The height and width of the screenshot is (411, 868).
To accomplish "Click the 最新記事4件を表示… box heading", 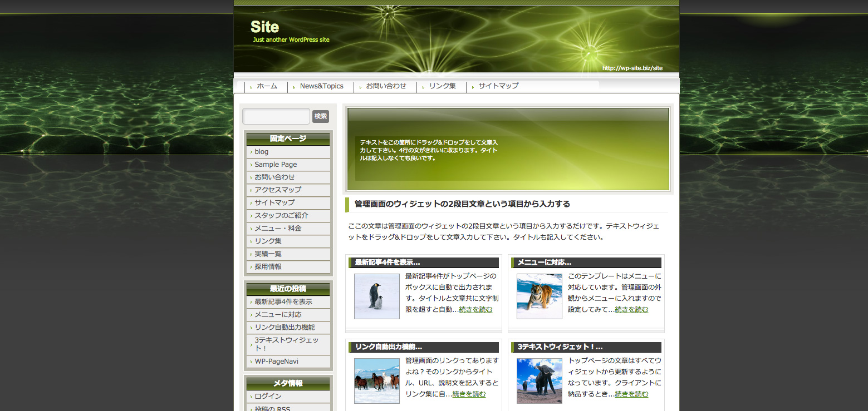I will pos(424,263).
